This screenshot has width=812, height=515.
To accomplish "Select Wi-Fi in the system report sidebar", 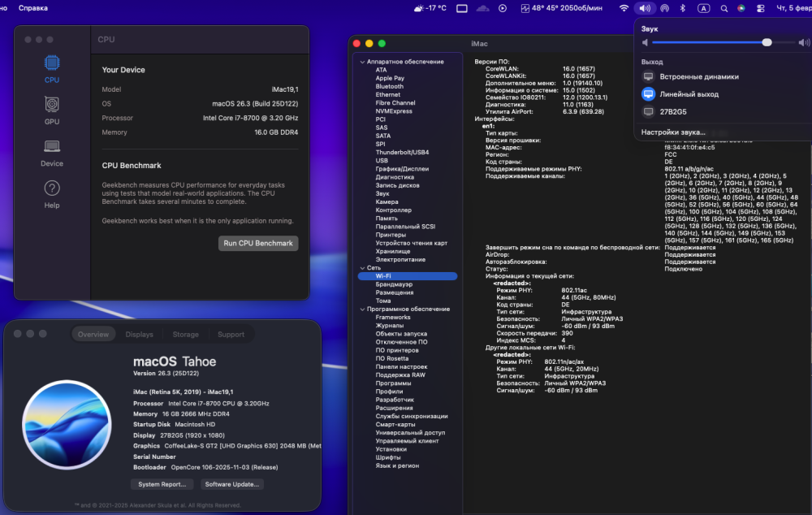I will click(x=408, y=276).
